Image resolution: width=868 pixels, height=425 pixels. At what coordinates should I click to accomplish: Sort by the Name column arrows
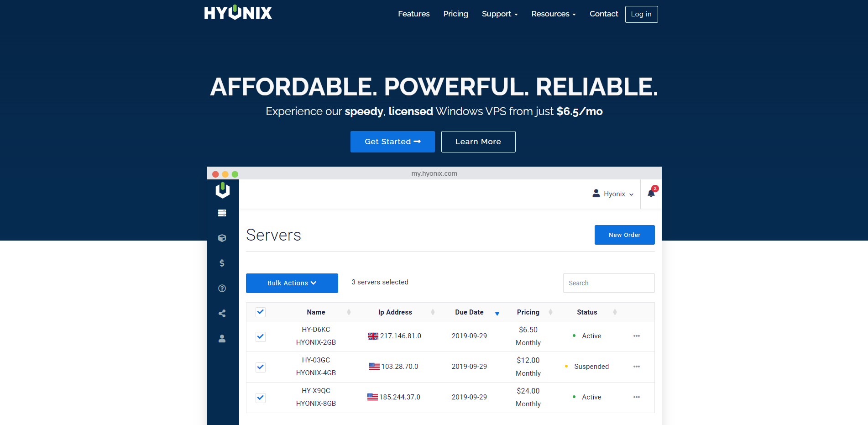[349, 312]
